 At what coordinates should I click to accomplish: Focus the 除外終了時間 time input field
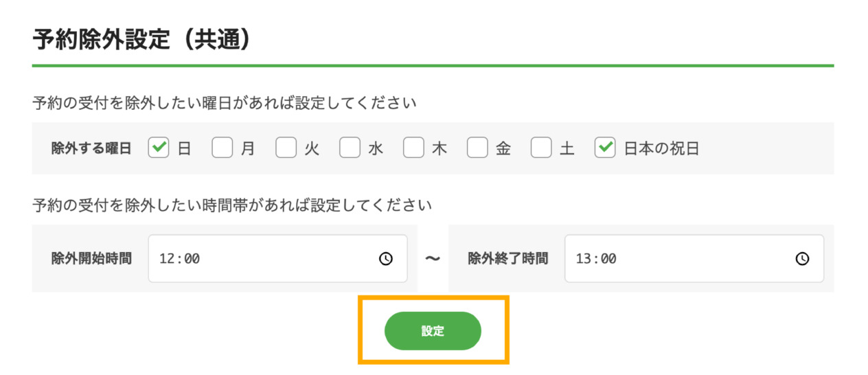(x=694, y=259)
